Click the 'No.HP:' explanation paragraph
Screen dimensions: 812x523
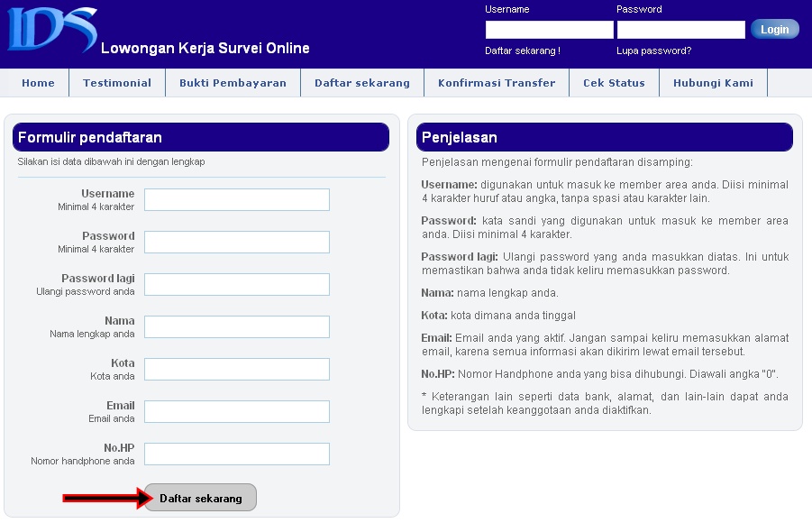click(x=599, y=373)
